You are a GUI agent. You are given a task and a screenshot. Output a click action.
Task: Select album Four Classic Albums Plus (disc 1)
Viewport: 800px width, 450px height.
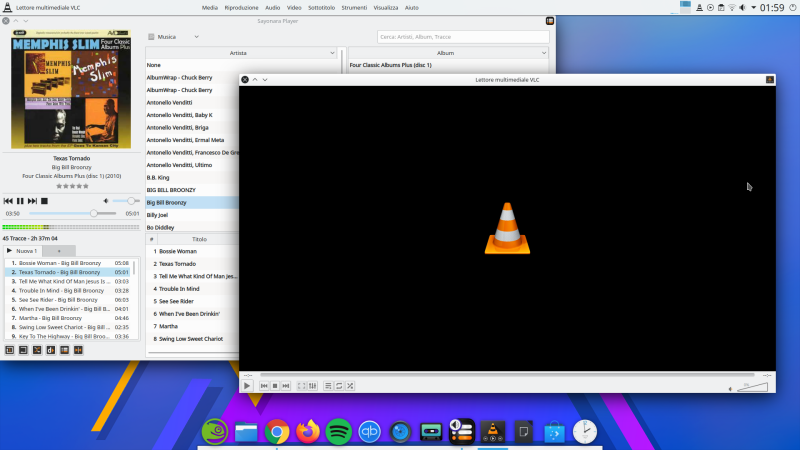(x=390, y=65)
